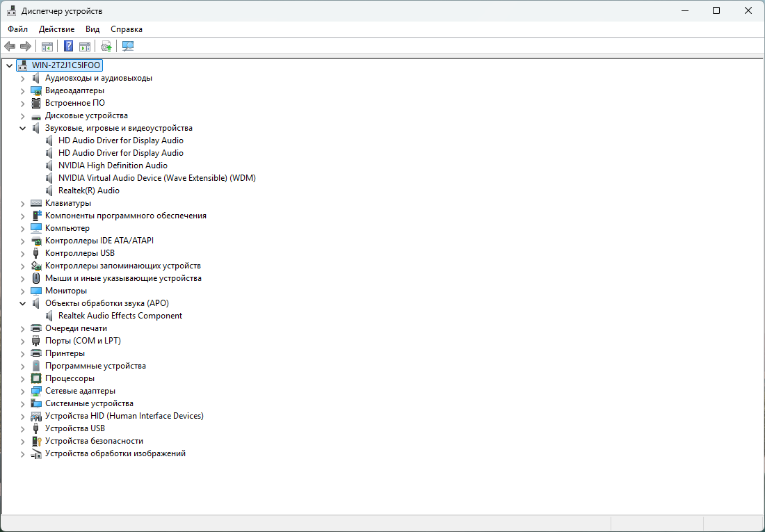This screenshot has width=765, height=532.
Task: Click the Мониторы screen icon
Action: pos(36,291)
